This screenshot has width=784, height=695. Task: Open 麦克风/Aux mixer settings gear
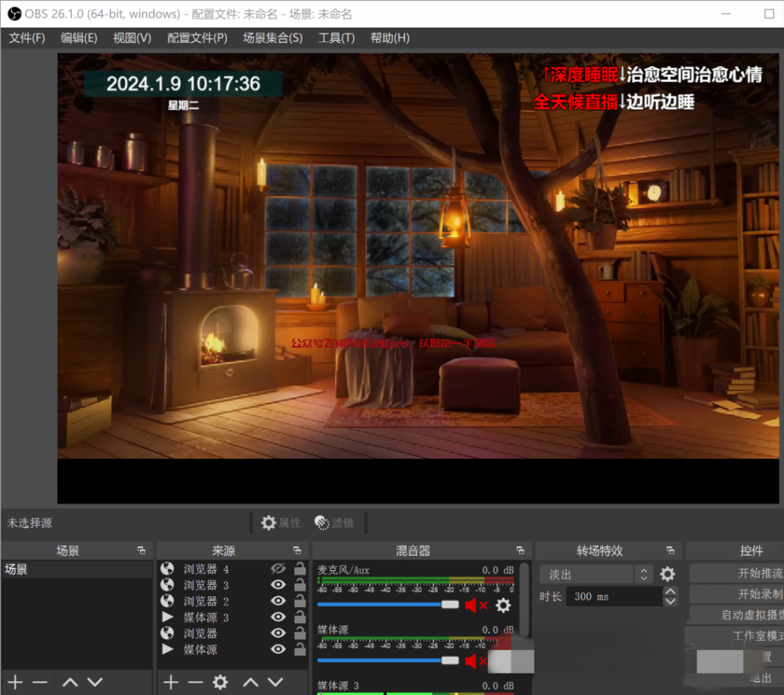coord(503,605)
